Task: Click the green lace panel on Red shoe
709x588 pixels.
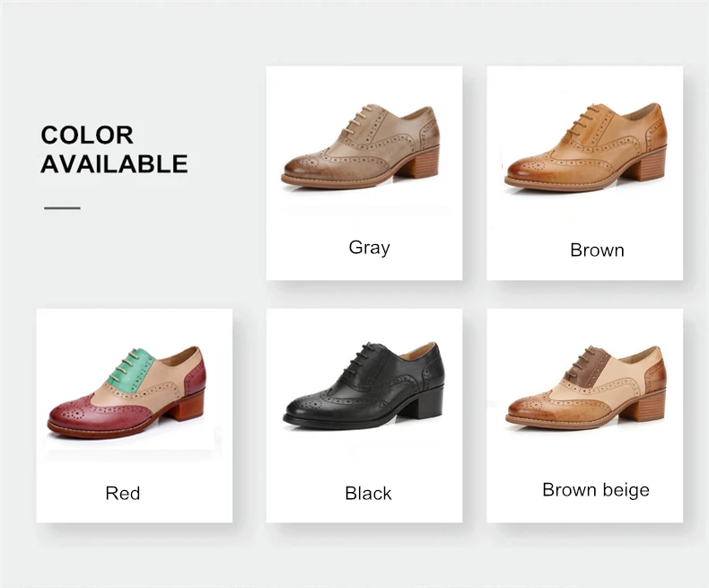Action: (133, 371)
